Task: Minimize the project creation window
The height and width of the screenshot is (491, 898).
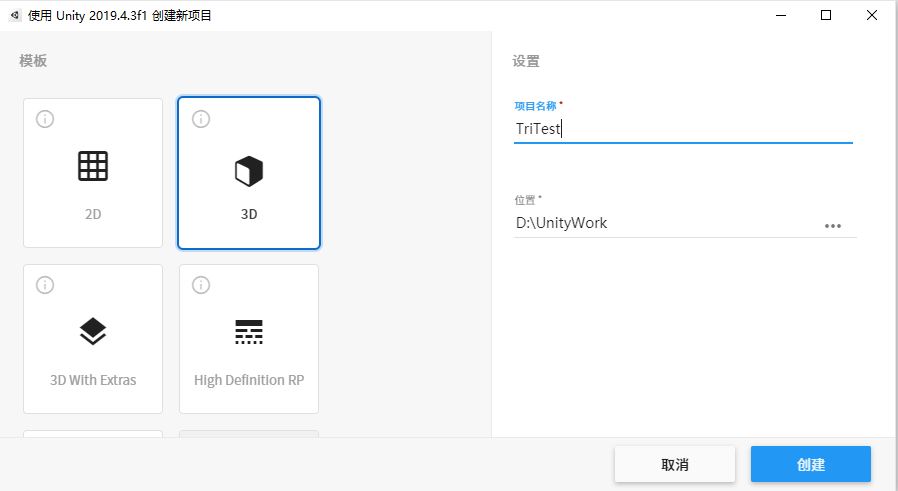Action: pyautogui.click(x=781, y=15)
